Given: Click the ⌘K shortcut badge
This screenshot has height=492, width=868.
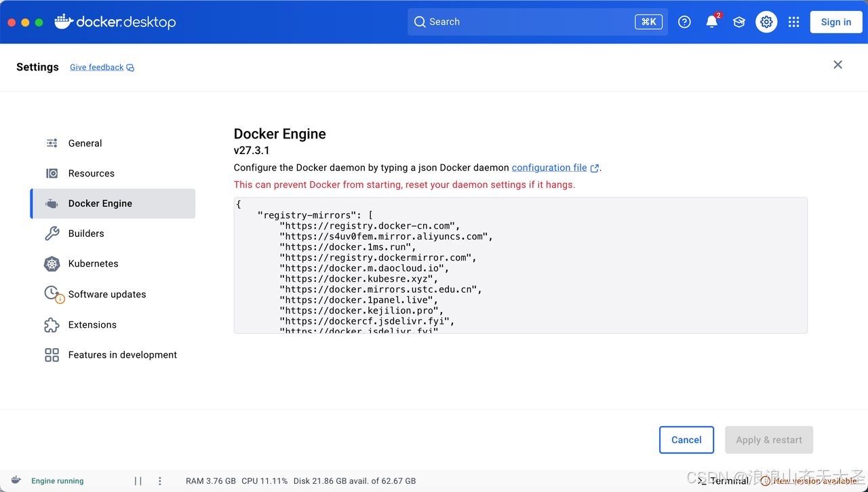Looking at the screenshot, I should [x=648, y=22].
